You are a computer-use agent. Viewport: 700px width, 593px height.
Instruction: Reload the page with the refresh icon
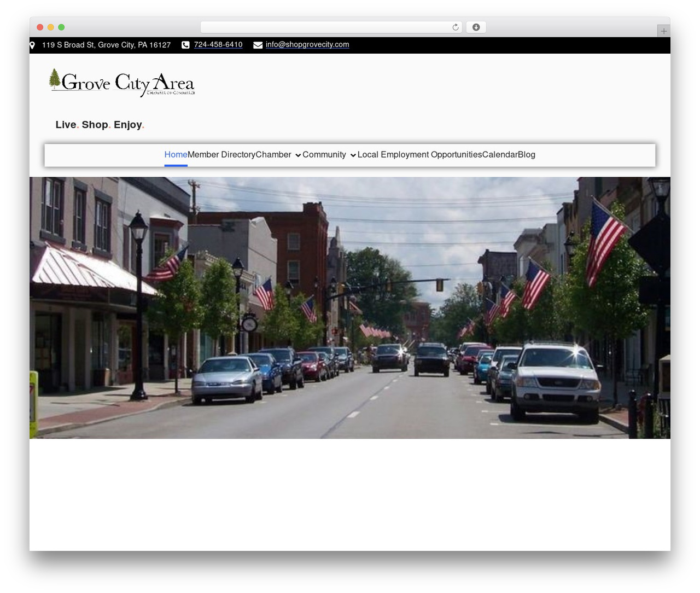coord(455,27)
